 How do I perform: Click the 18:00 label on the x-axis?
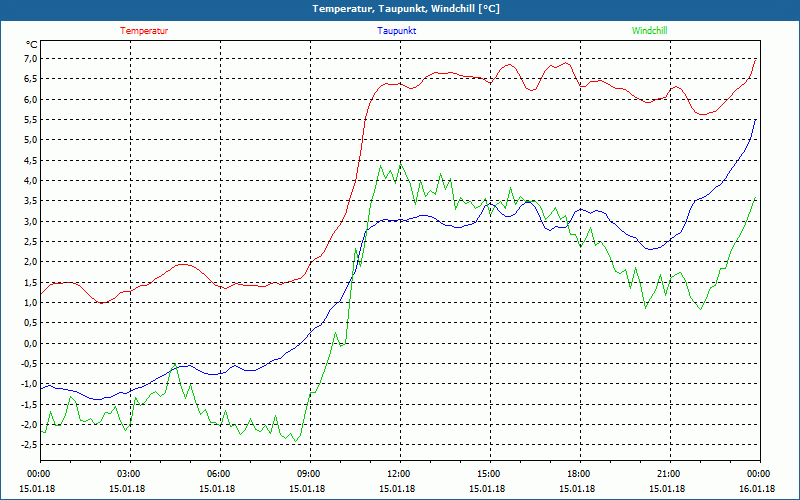[x=578, y=474]
